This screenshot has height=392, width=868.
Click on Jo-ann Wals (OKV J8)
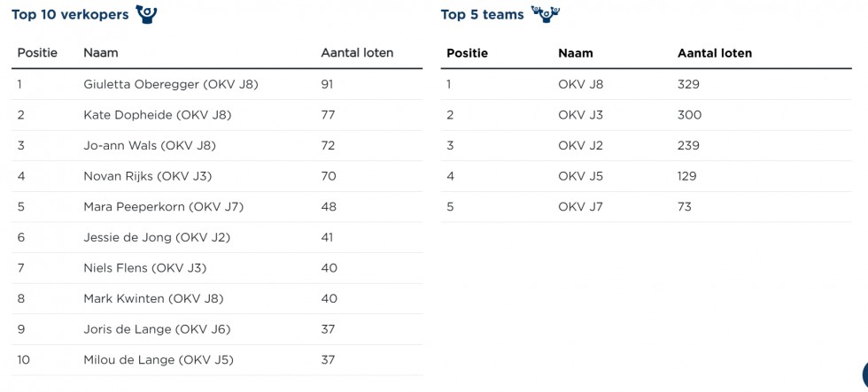click(149, 146)
